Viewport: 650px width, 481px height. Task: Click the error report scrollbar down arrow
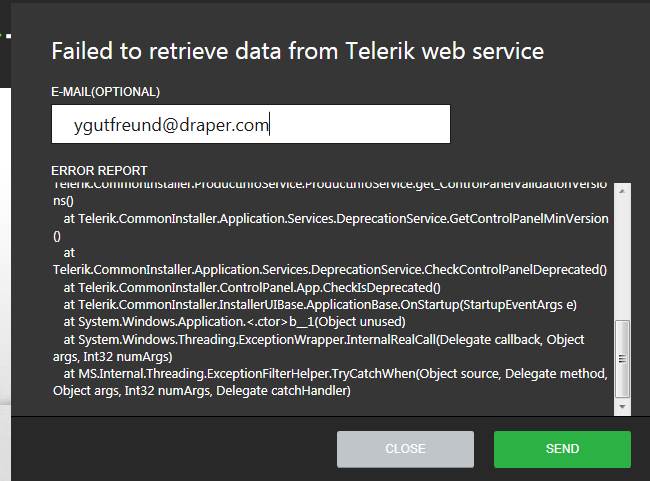pyautogui.click(x=623, y=407)
